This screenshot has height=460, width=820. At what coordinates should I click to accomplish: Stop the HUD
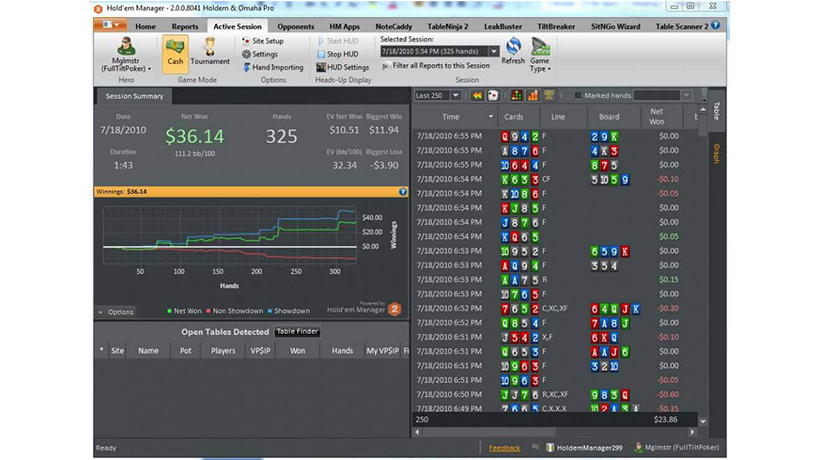(x=337, y=54)
